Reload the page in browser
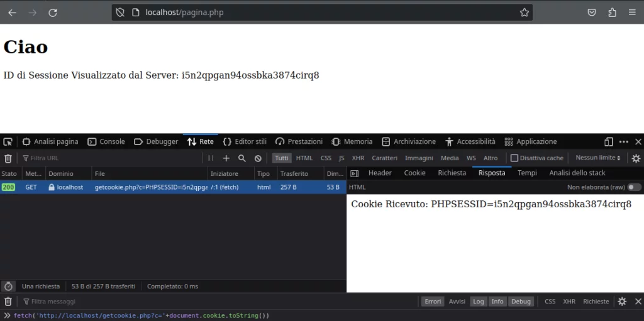The height and width of the screenshot is (321, 644). [x=53, y=13]
